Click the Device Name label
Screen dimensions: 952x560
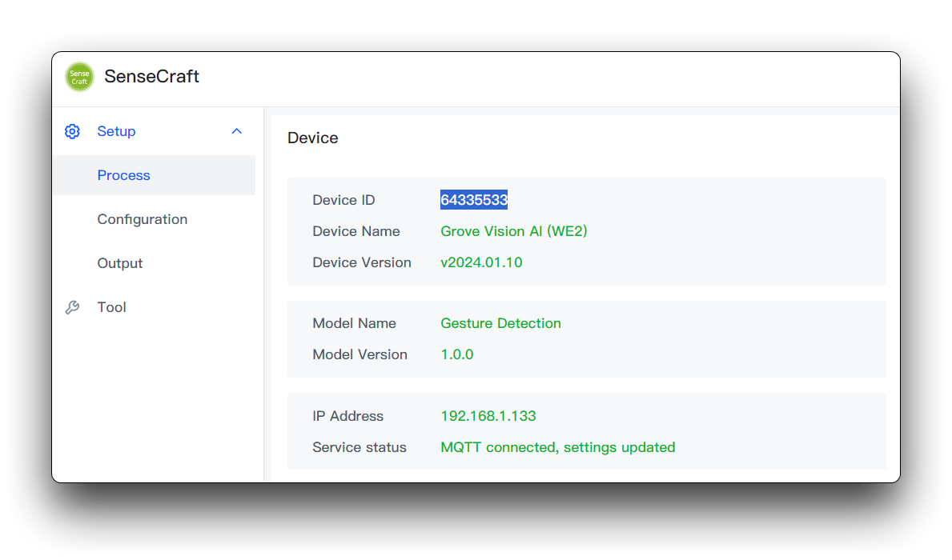click(356, 231)
